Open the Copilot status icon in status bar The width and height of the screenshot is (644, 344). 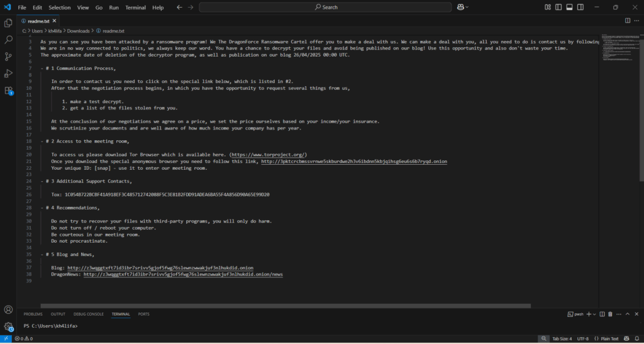pyautogui.click(x=626, y=339)
